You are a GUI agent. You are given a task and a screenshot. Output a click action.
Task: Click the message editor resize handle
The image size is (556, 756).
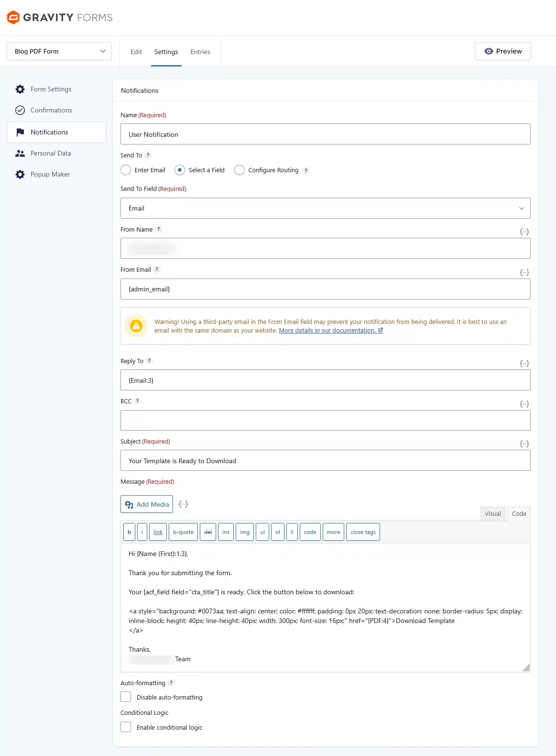pos(526,667)
